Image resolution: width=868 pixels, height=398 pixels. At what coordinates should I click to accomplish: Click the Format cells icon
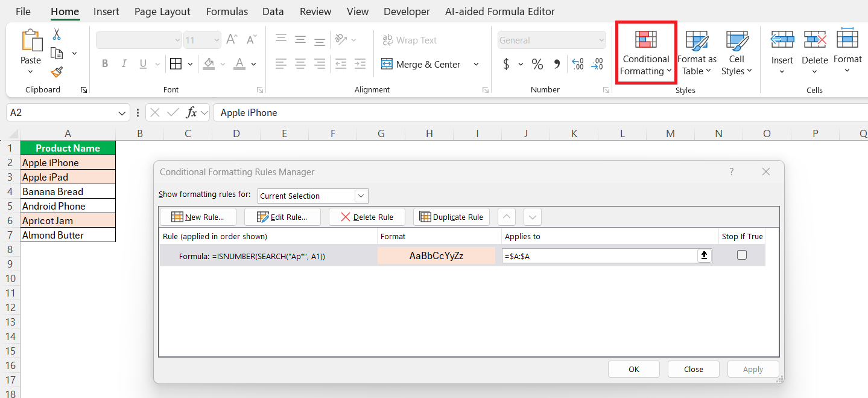(847, 39)
